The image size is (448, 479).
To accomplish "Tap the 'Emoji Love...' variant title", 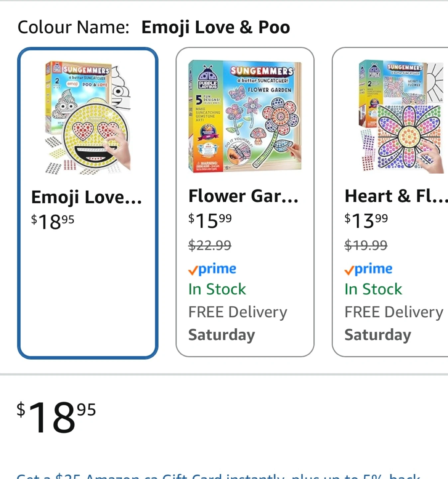I will click(86, 197).
